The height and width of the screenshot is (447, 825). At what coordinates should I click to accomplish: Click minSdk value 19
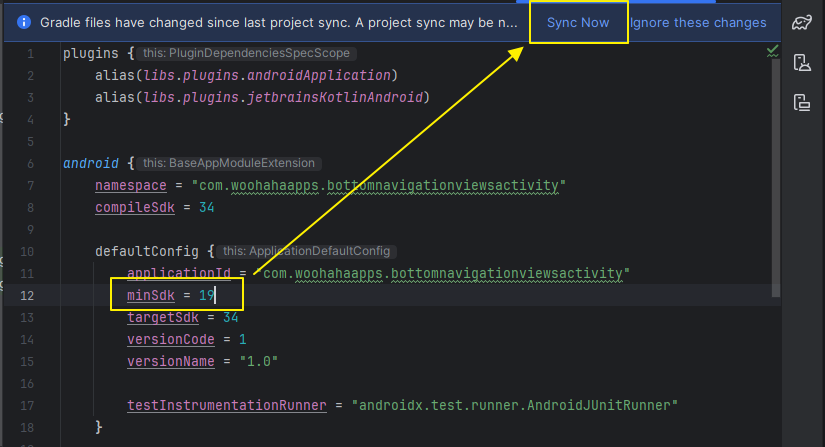[207, 295]
